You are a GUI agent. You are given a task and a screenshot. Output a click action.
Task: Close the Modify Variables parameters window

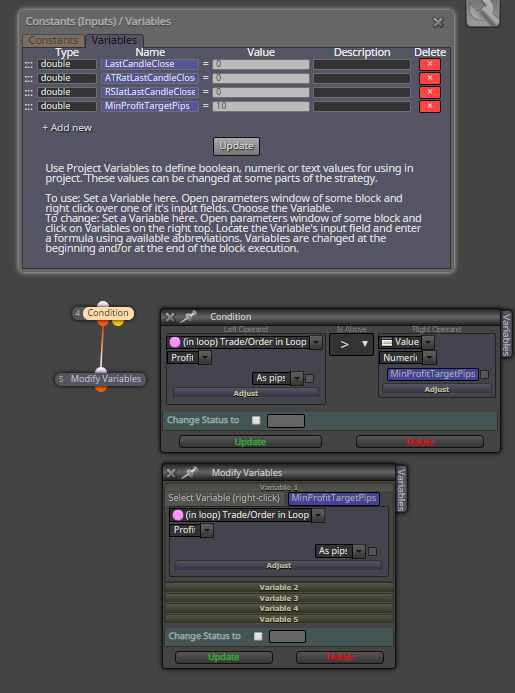click(171, 473)
